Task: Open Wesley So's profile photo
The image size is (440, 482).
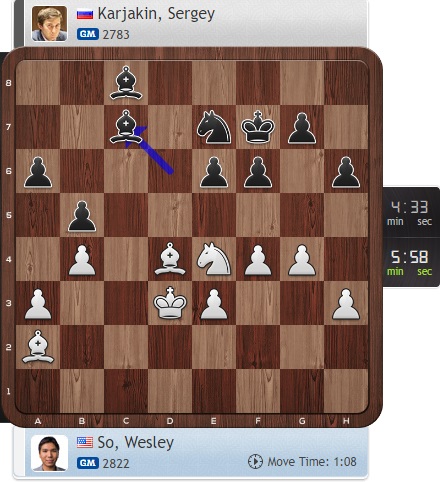Action: [49, 454]
